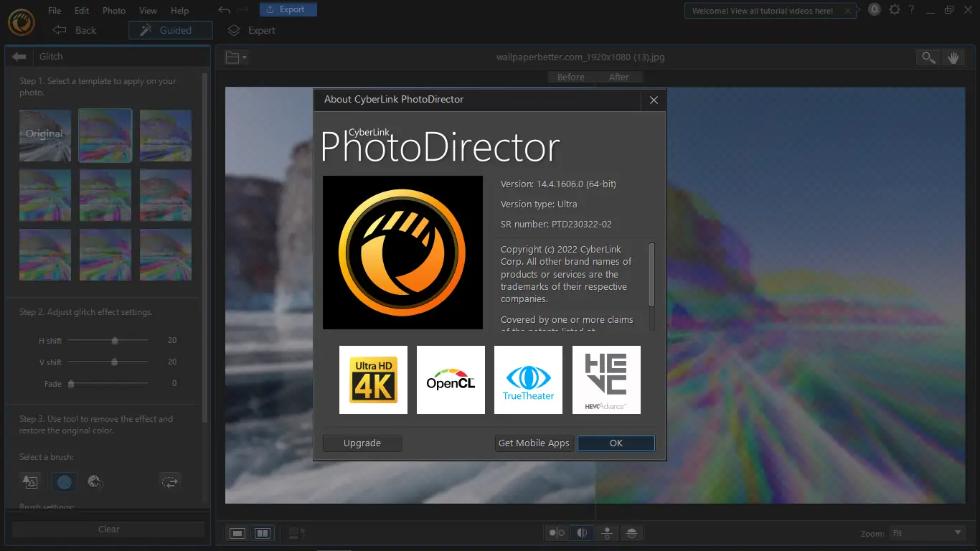The image size is (980, 551).
Task: Click the Clear button in Glitch panel
Action: click(108, 529)
